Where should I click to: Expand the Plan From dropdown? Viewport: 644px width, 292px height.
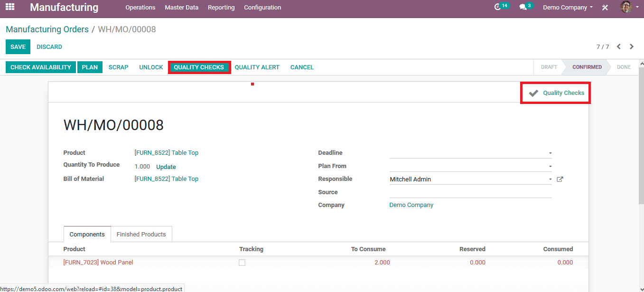coord(550,166)
